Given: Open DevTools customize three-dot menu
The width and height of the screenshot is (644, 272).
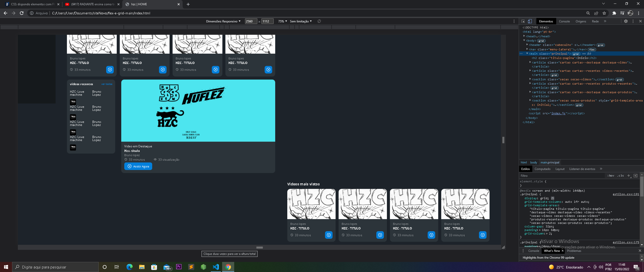Looking at the screenshot, I should pos(633,21).
